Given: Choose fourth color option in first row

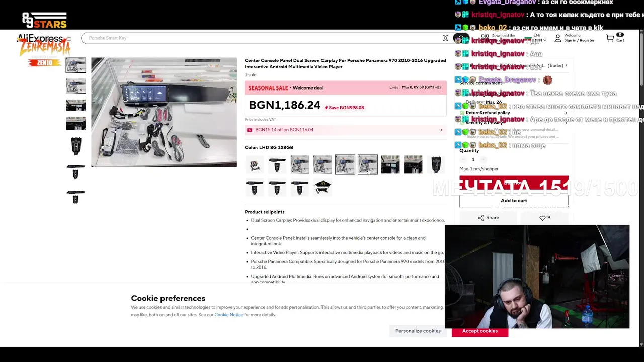Looking at the screenshot, I should coord(323,164).
